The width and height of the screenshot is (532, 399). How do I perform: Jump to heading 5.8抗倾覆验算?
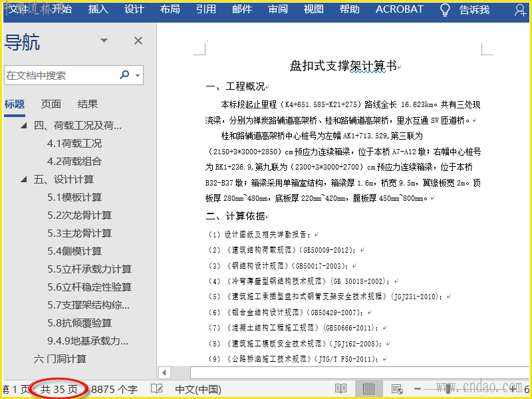tap(79, 323)
